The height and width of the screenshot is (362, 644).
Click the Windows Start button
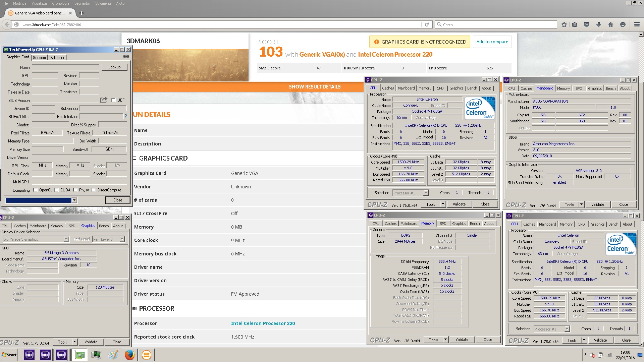[x=9, y=355]
